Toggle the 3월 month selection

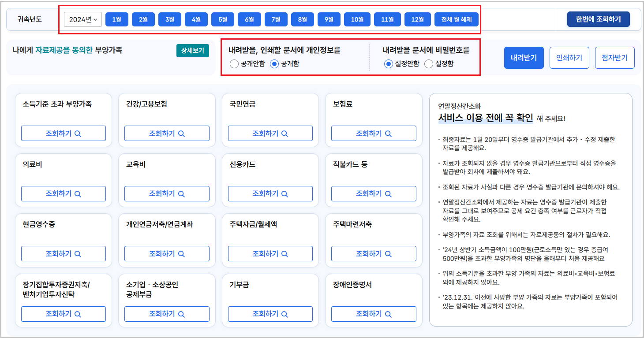[x=169, y=19]
